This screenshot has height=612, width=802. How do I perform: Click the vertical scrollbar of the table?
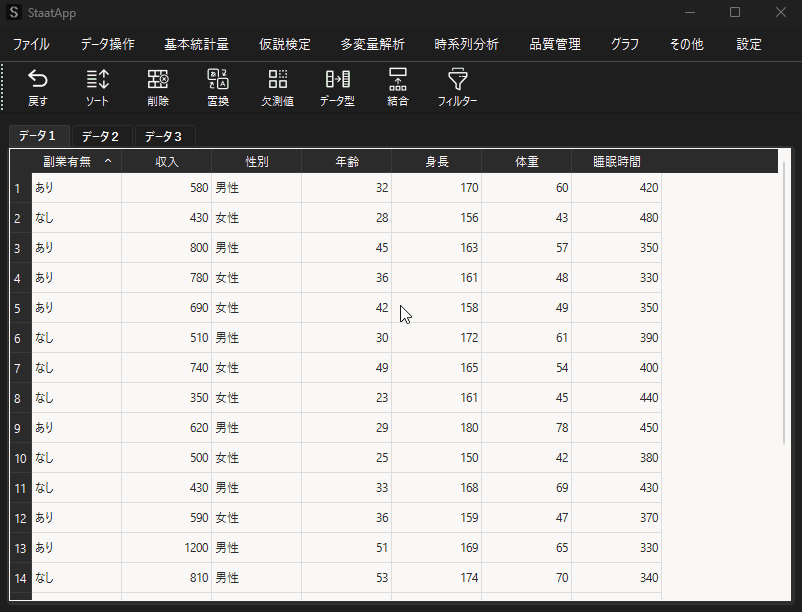[783, 300]
